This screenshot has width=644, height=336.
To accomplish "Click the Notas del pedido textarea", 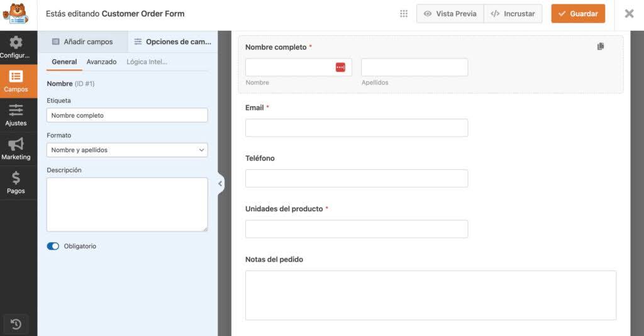I will pos(430,295).
